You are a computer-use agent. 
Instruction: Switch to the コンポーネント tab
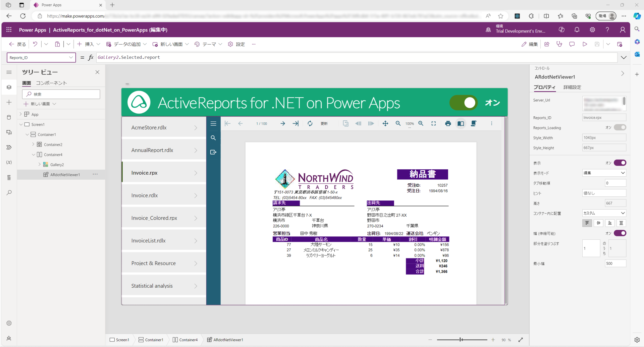pos(51,83)
